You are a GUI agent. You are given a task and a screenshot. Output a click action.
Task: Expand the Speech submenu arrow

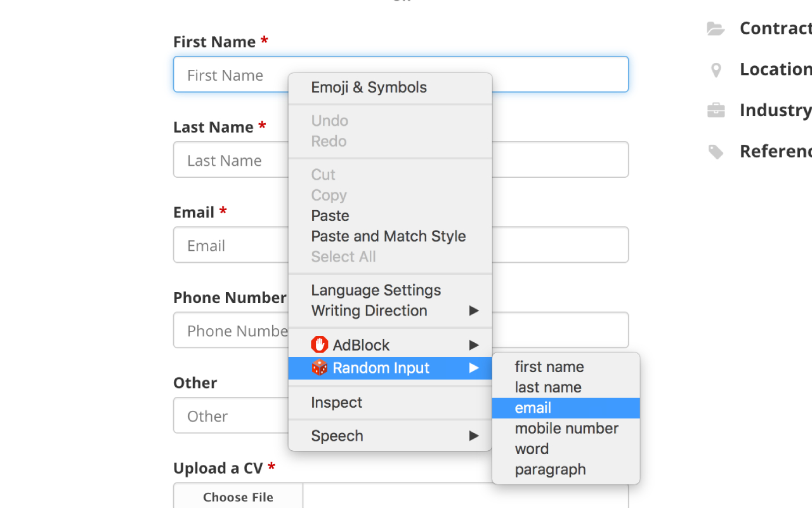tap(474, 436)
